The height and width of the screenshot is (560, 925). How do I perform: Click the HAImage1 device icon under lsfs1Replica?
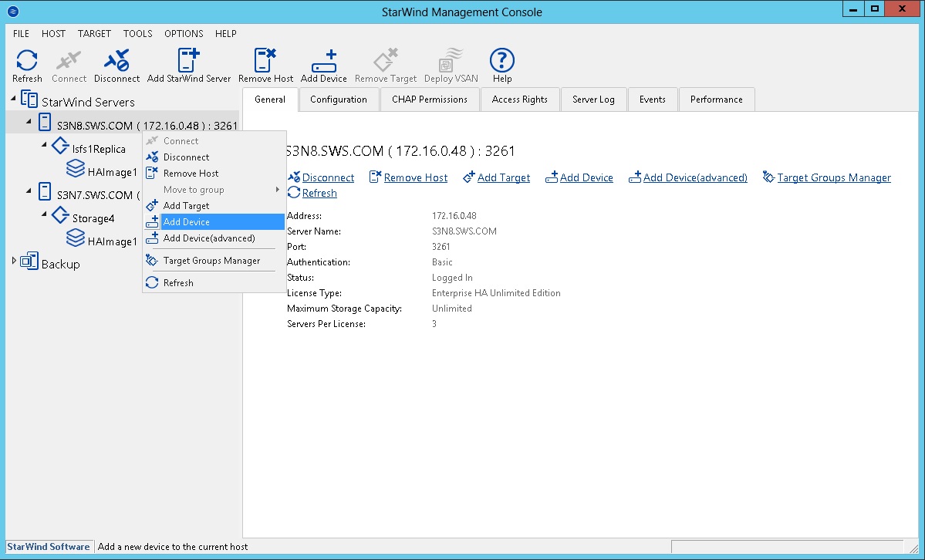coord(76,169)
